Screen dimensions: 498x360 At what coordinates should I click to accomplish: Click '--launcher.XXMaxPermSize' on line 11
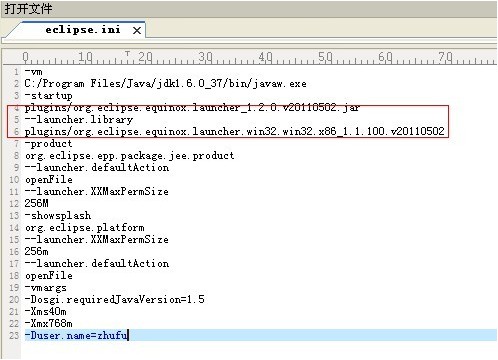97,191
